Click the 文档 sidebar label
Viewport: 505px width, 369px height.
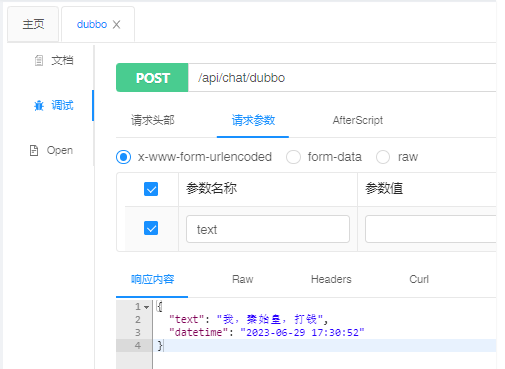pos(62,60)
